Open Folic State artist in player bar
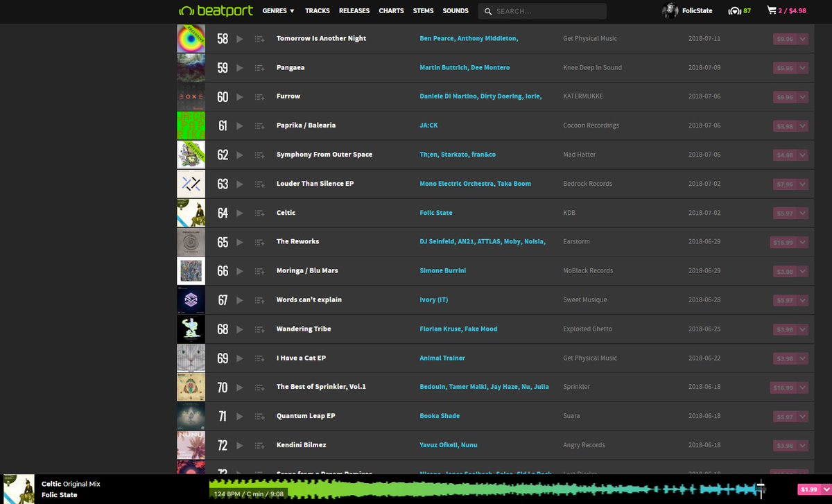Image resolution: width=832 pixels, height=504 pixels. coord(60,495)
